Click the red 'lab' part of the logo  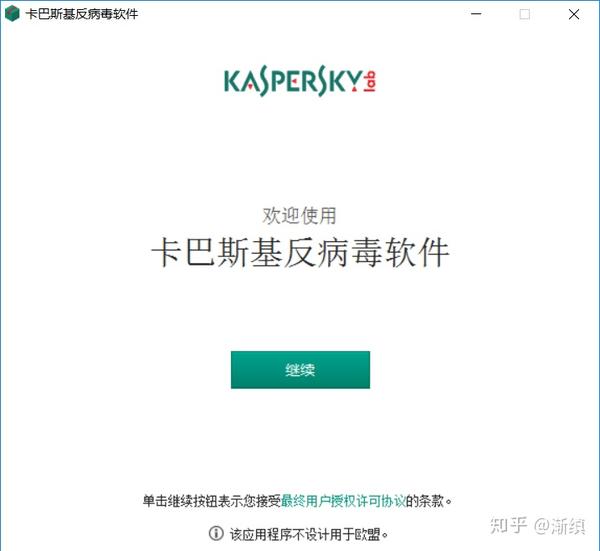point(370,81)
